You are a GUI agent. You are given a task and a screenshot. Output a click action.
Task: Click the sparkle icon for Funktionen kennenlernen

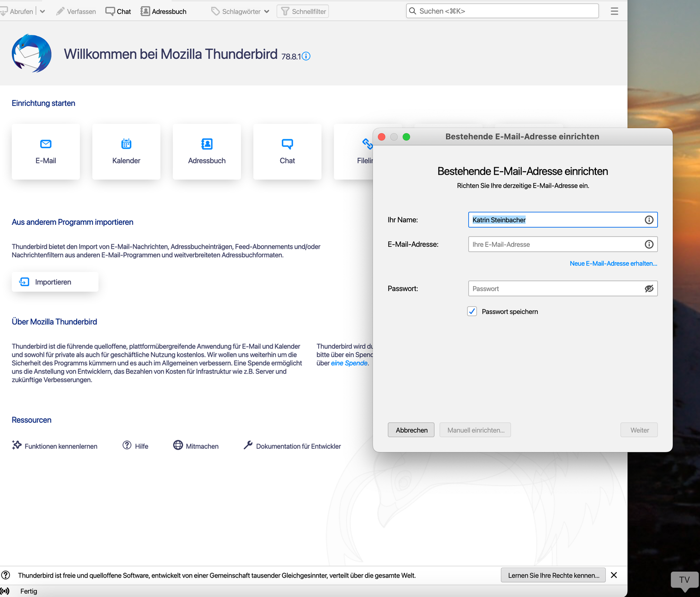tap(17, 445)
